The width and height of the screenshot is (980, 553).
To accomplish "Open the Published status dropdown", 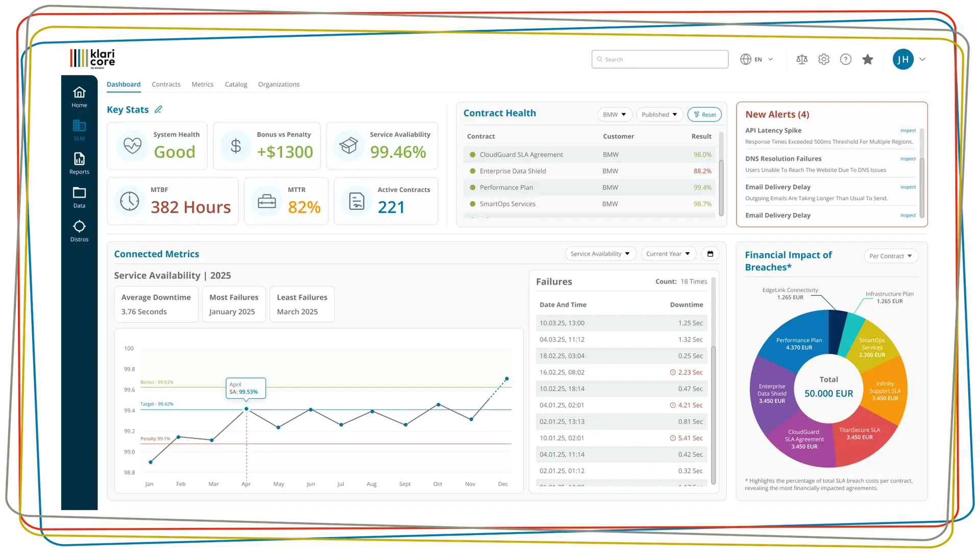I will pos(659,114).
